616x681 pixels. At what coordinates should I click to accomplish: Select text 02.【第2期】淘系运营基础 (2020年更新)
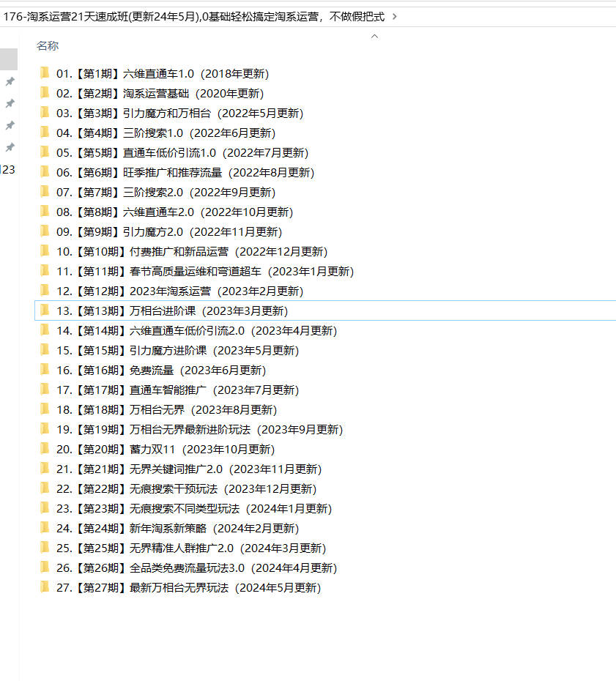coord(160,94)
